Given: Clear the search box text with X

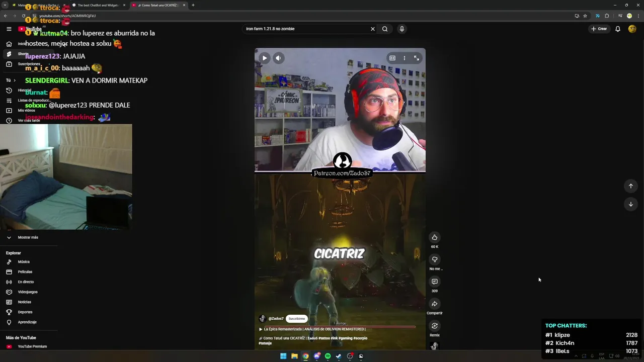Looking at the screenshot, I should pyautogui.click(x=373, y=29).
